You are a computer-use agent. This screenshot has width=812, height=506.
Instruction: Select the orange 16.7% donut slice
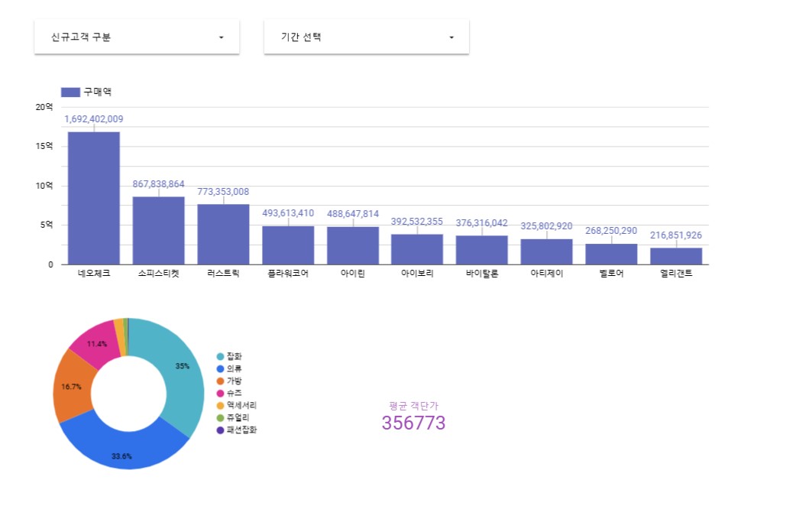[73, 388]
